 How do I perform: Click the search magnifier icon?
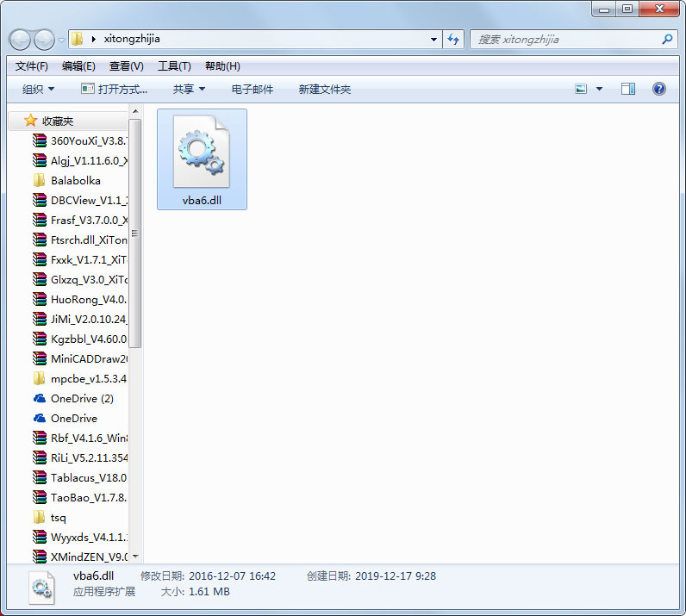click(667, 40)
